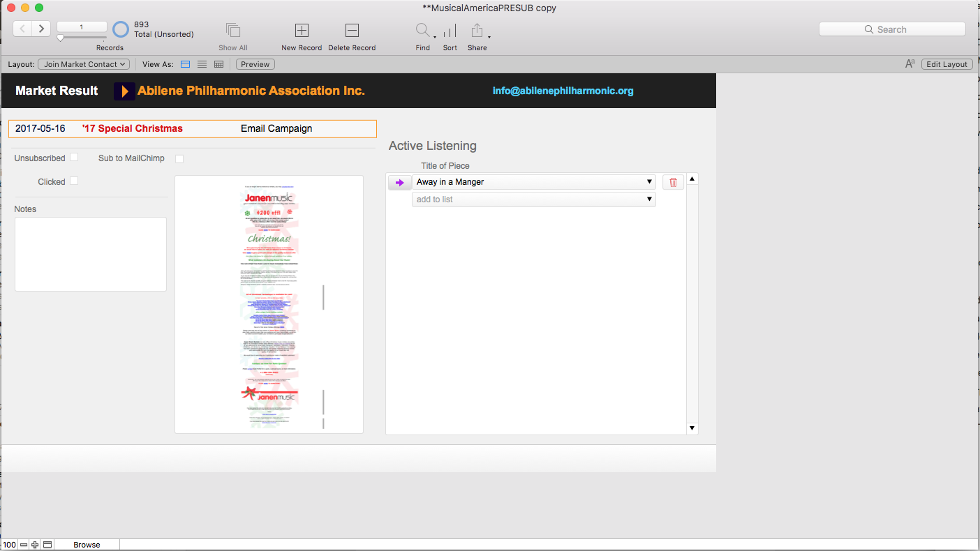Click inside the Notes text field
The width and height of the screenshot is (980, 551).
(91, 254)
